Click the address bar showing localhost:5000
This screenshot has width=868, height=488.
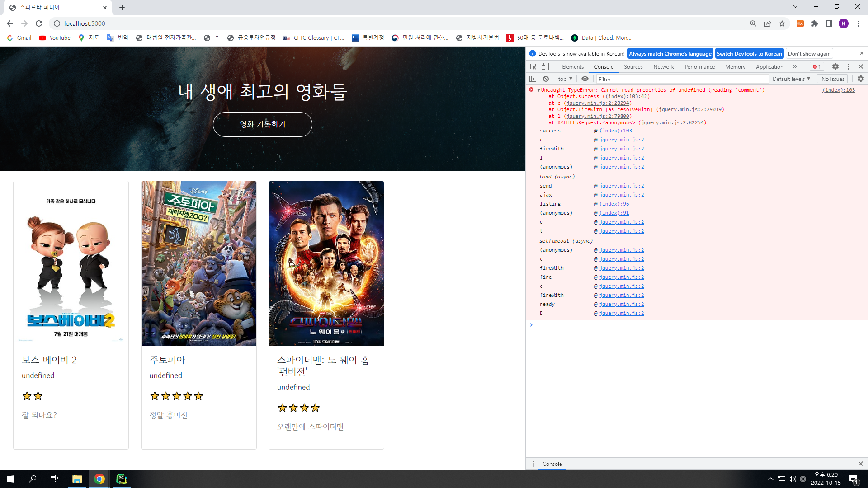coord(398,23)
